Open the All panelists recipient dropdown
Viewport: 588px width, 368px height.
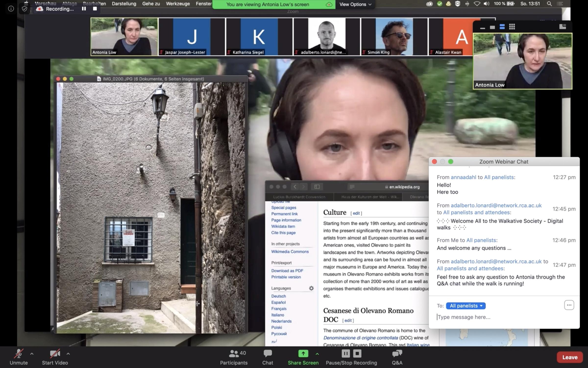(x=466, y=306)
